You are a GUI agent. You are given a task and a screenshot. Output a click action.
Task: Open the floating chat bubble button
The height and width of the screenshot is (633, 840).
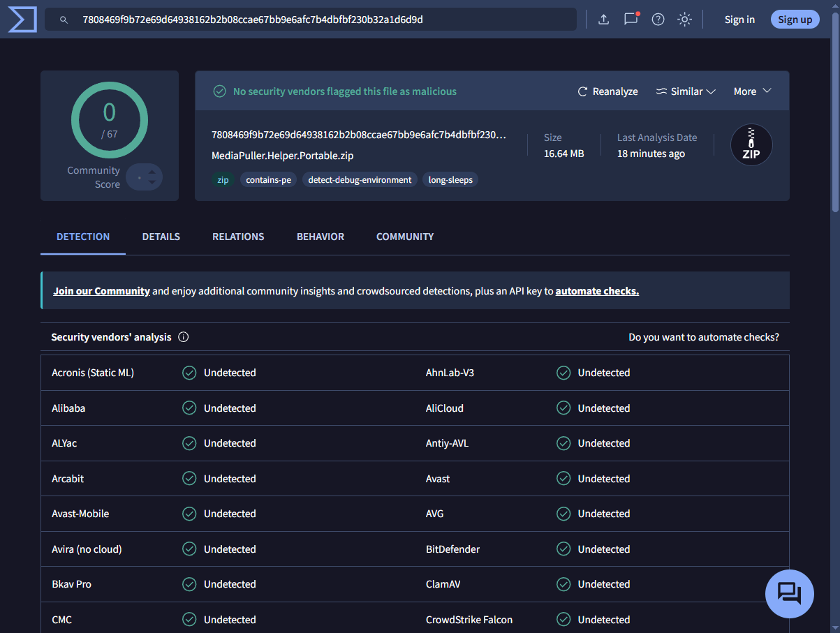[790, 594]
